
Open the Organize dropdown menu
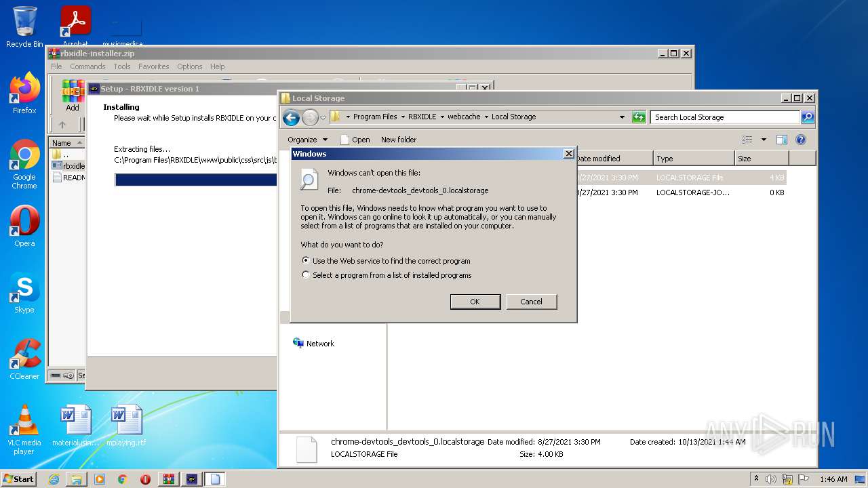point(307,140)
